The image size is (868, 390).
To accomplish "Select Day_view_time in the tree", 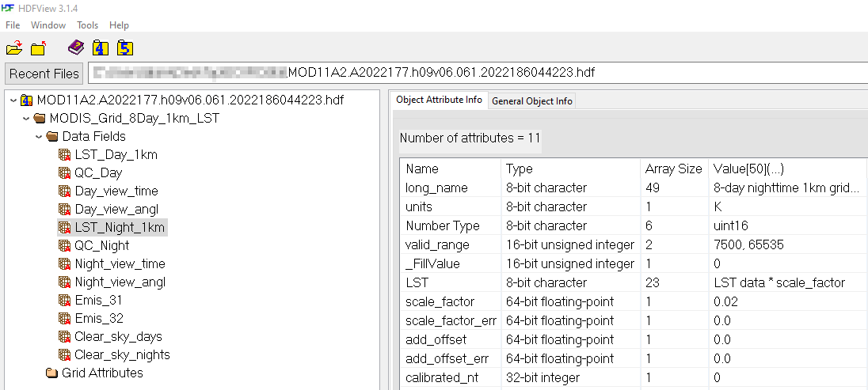I will click(x=116, y=191).
